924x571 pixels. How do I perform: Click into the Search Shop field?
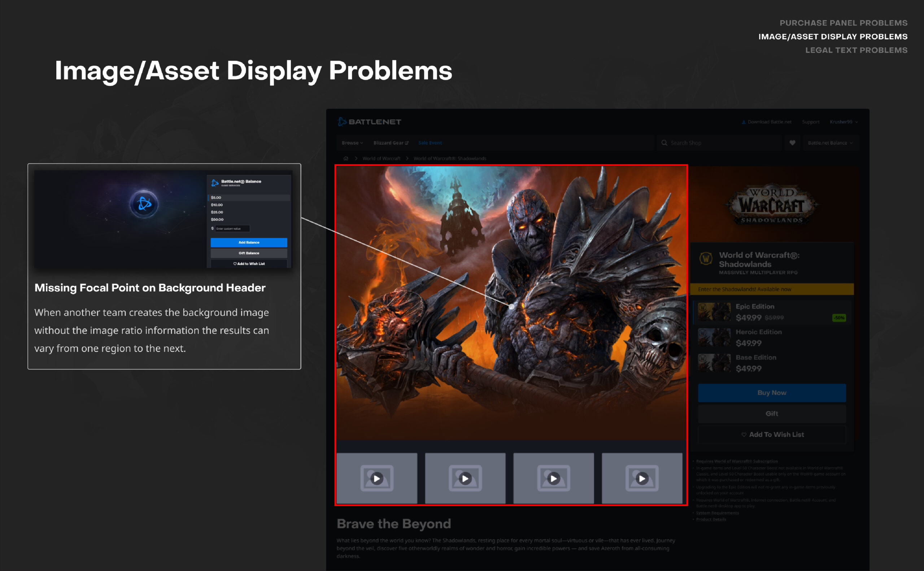(x=719, y=143)
